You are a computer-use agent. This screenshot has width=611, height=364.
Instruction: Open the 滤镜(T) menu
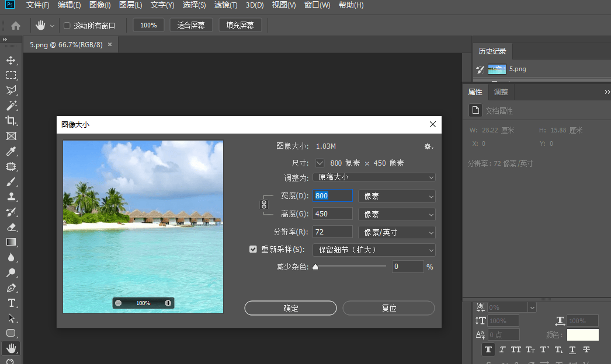(225, 5)
